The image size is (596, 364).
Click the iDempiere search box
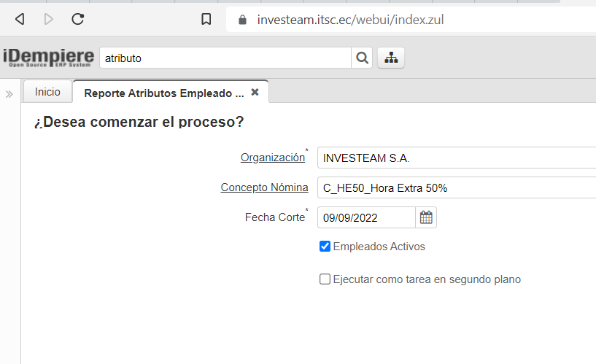pyautogui.click(x=225, y=58)
